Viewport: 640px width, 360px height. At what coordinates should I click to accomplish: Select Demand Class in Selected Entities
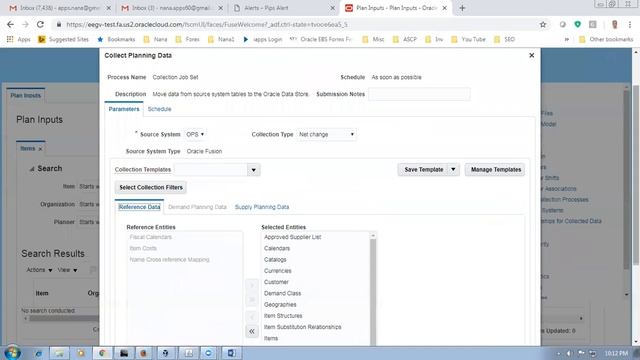coord(282,293)
